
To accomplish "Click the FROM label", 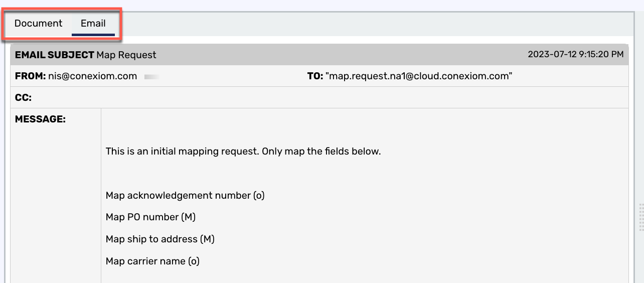I will click(x=30, y=76).
